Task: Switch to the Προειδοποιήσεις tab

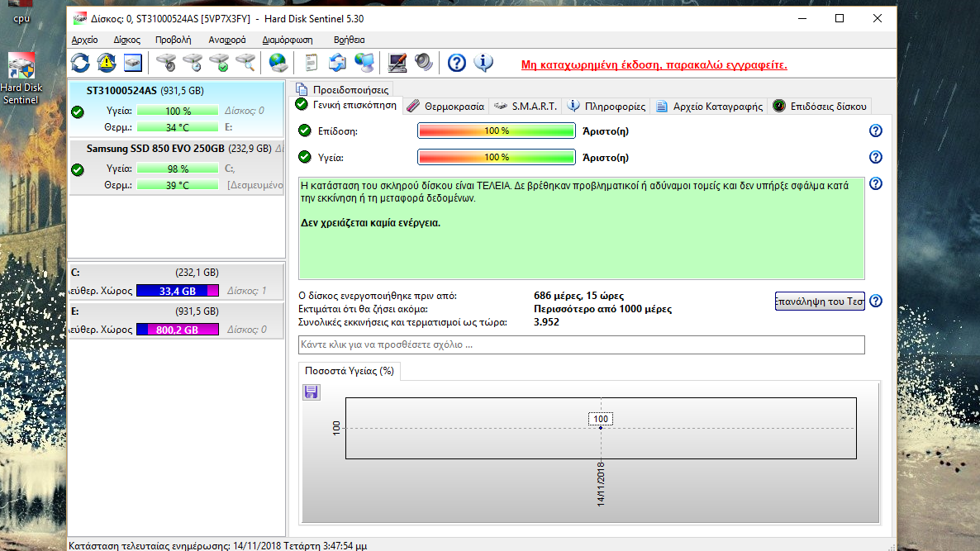Action: (x=342, y=89)
